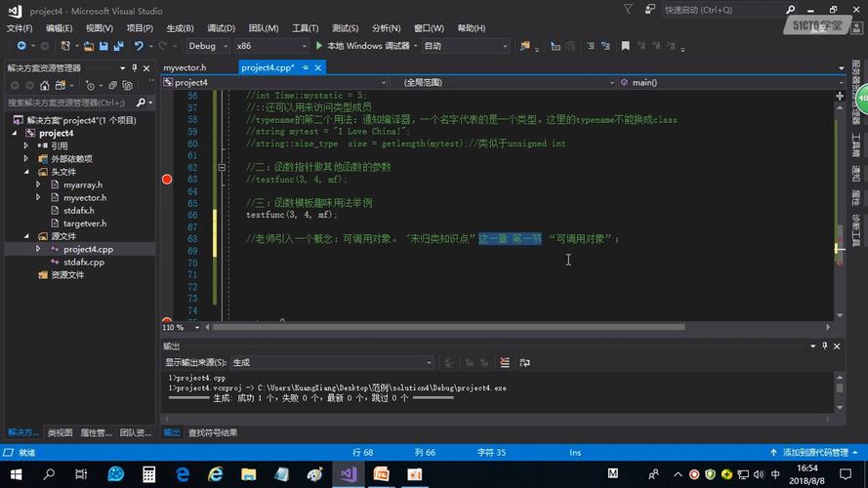Select stdafx.cpp in Solution Explorer
Viewport: 868px width, 488px height.
click(x=84, y=263)
